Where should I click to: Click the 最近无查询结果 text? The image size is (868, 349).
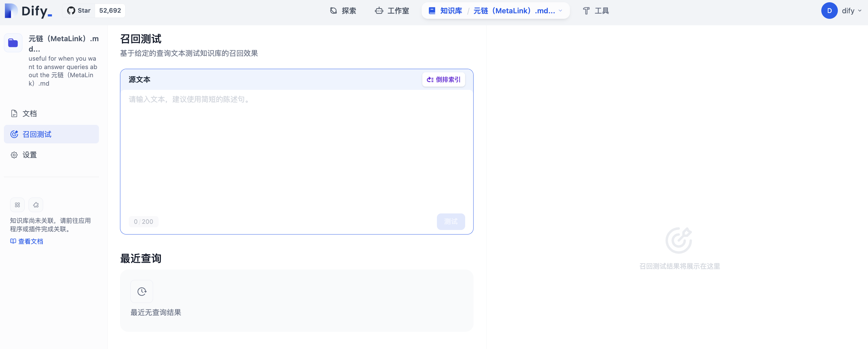pos(156,312)
